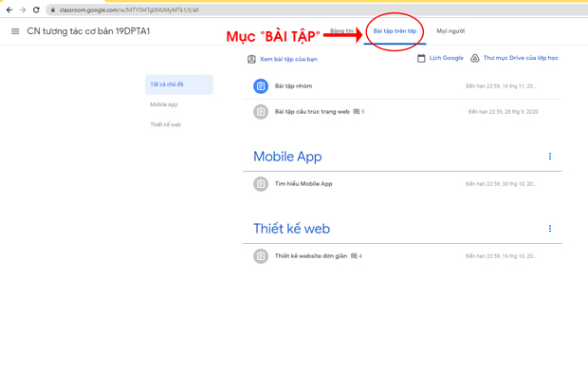Click the blue assignment icon for Bài tập nhóm
Viewport: 588px width, 392px height.
(x=261, y=86)
